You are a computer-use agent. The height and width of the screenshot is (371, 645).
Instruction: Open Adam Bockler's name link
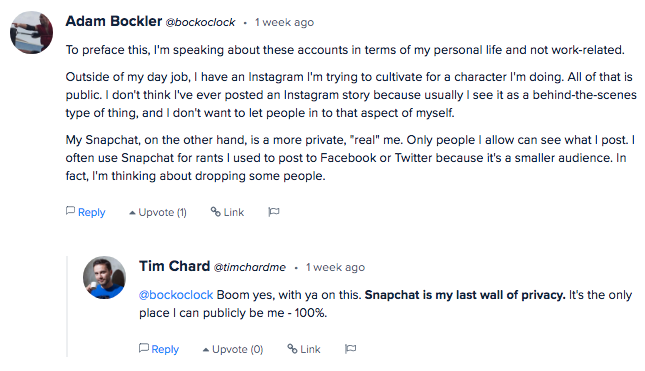(x=114, y=21)
